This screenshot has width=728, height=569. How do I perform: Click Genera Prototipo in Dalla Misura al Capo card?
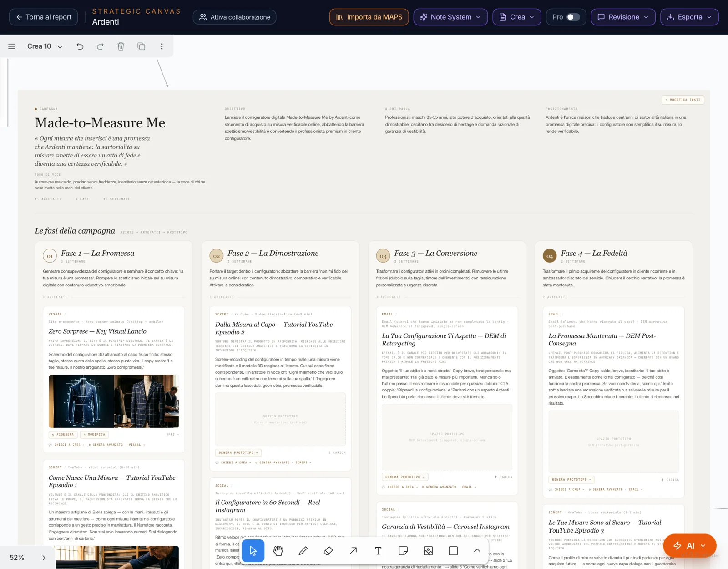click(238, 452)
